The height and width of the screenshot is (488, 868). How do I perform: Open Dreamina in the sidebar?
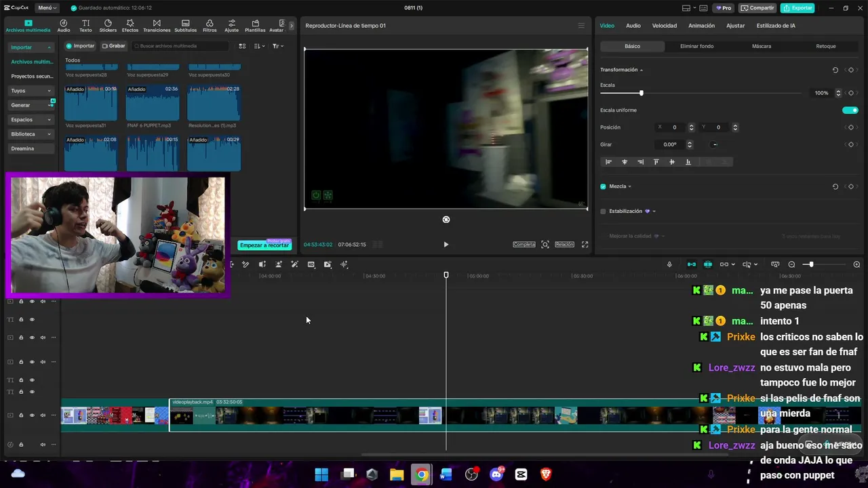click(31, 148)
